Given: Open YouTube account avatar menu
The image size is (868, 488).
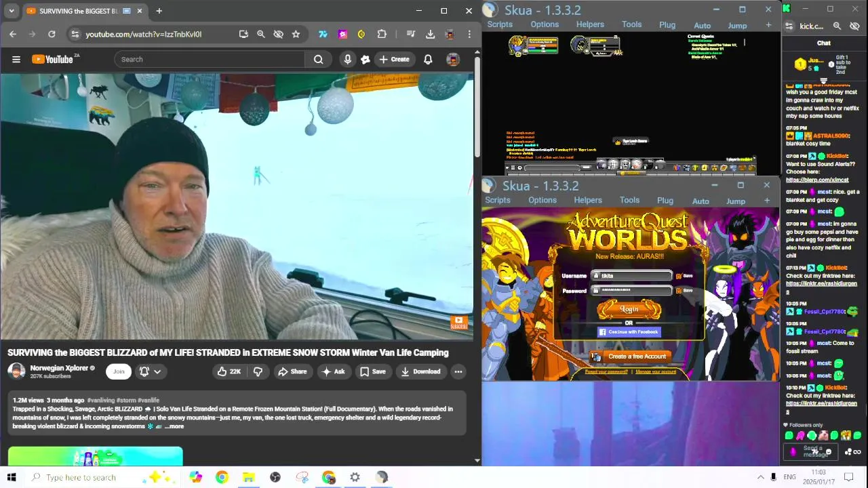Looking at the screenshot, I should [452, 59].
